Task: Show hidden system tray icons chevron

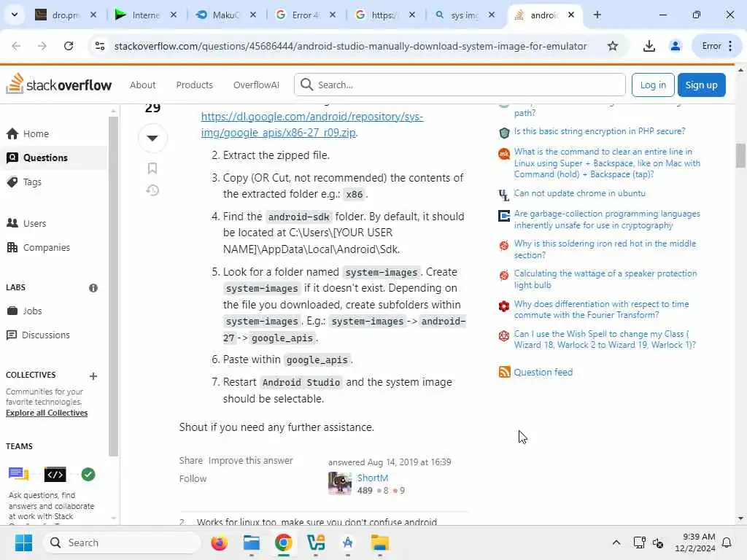Action: pyautogui.click(x=616, y=542)
